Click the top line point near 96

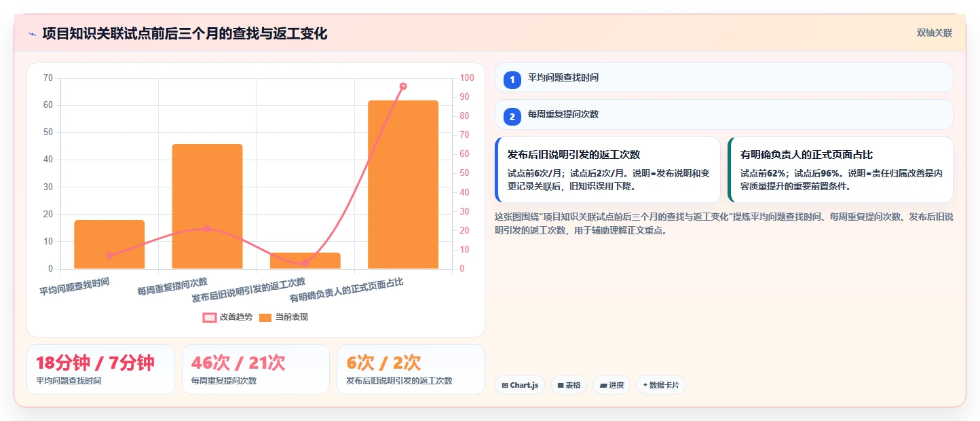(403, 86)
